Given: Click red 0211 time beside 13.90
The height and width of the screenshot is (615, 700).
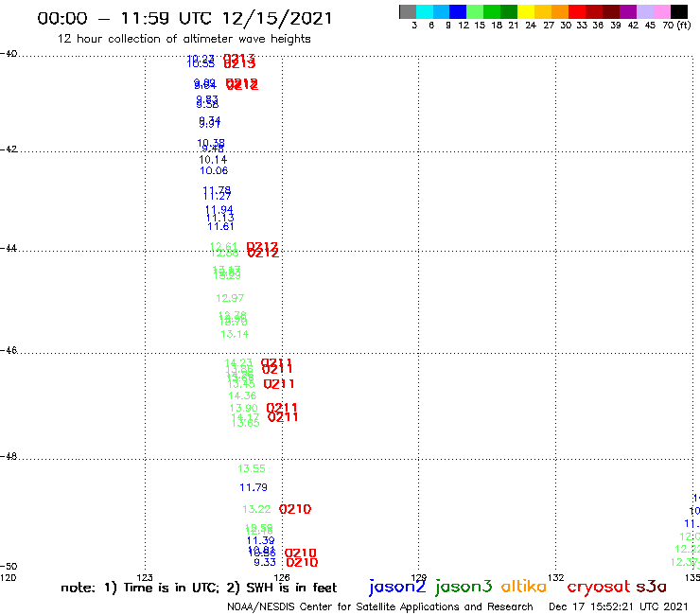Looking at the screenshot, I should pyautogui.click(x=282, y=407).
